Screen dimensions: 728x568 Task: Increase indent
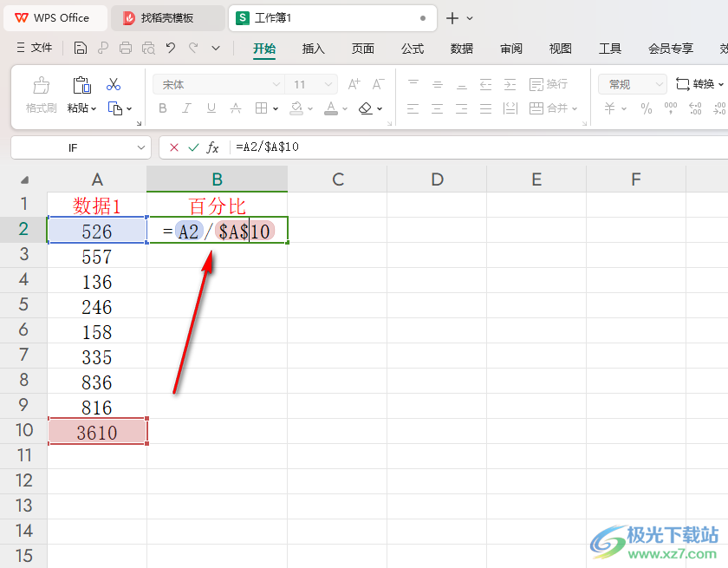[510, 84]
